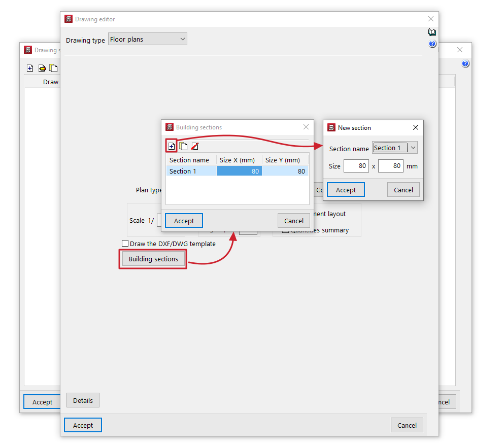Click Accept at bottom of Drawing editor

tap(83, 425)
